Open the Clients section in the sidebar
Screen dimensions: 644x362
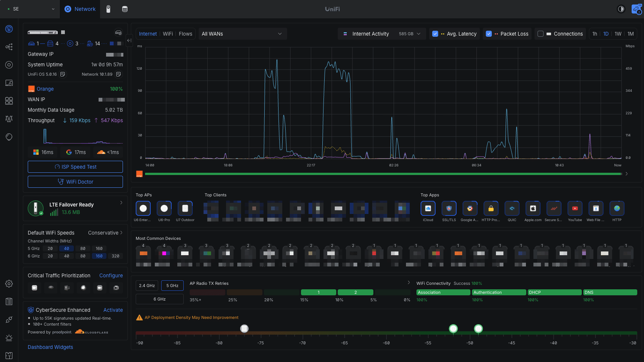9,101
